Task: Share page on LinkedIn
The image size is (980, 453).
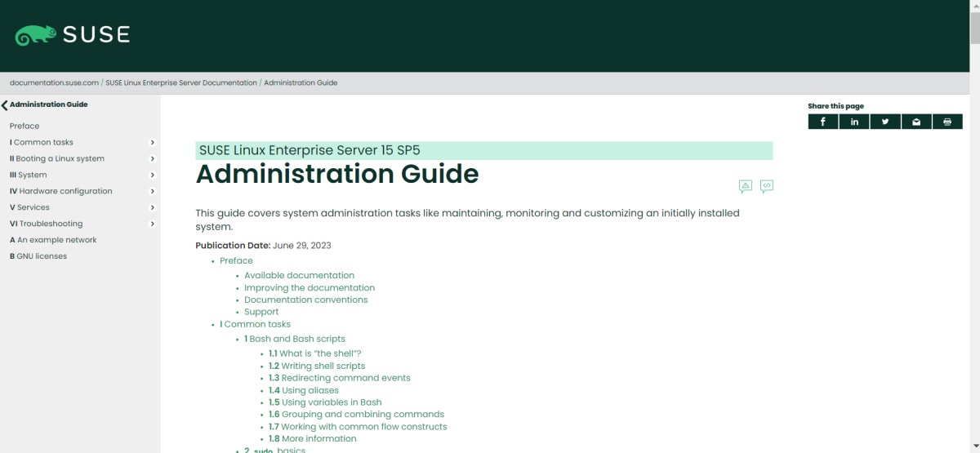Action: click(x=854, y=122)
